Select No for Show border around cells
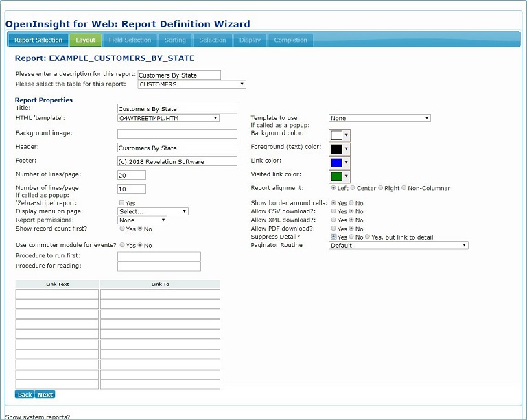 point(351,203)
